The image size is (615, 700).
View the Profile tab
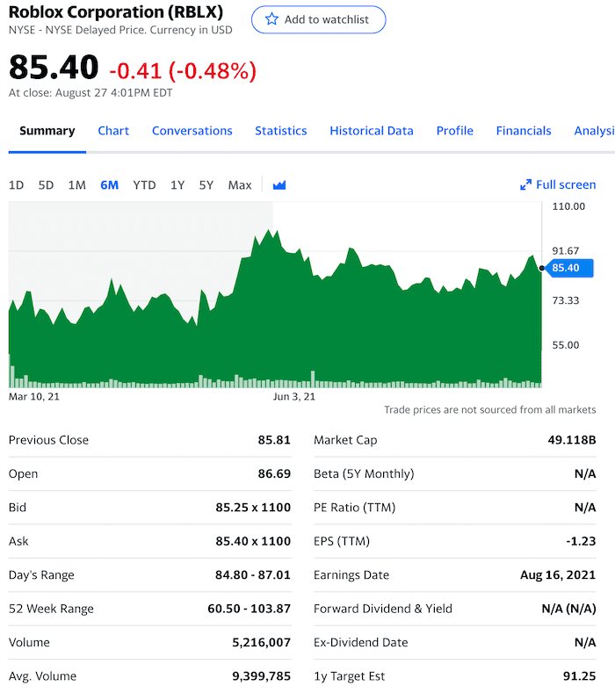pos(455,131)
